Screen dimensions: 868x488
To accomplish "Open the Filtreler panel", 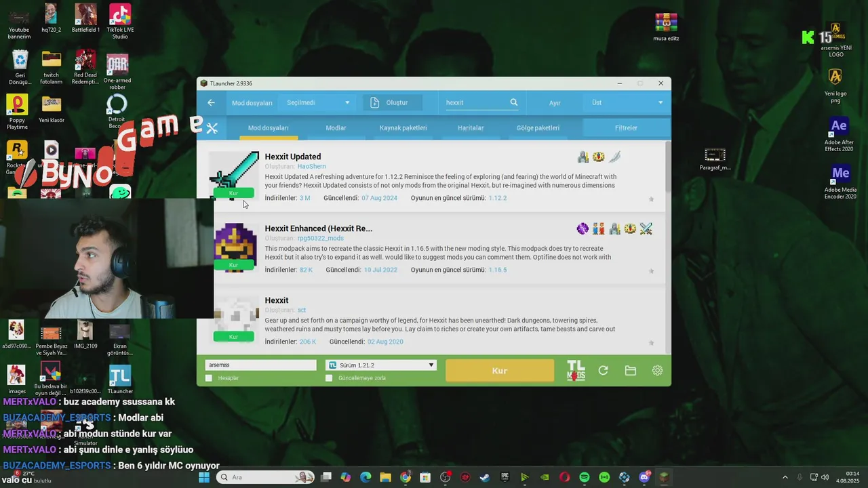I will pos(626,127).
